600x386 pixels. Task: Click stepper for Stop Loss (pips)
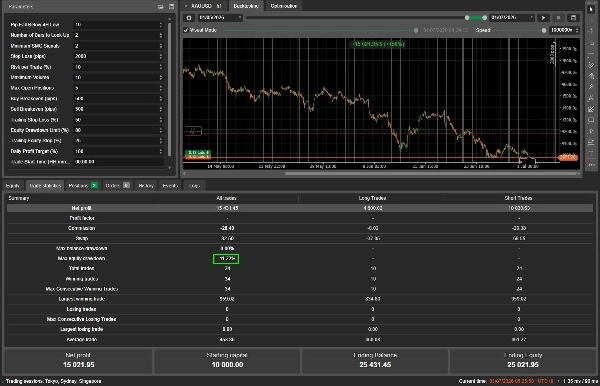[161, 56]
